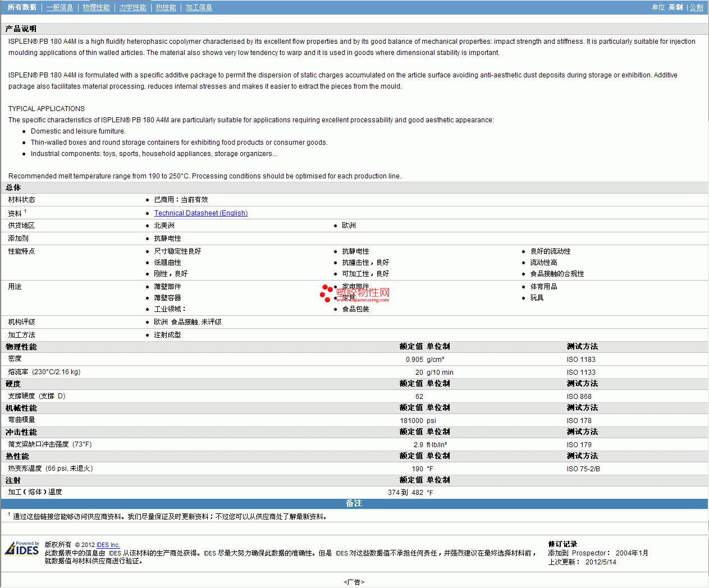Click the melt flow rate value 20

pyautogui.click(x=419, y=373)
